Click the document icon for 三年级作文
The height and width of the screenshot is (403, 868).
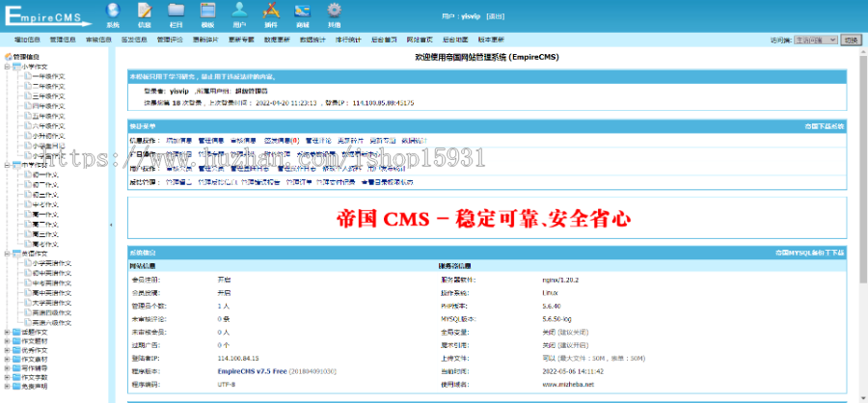click(28, 95)
